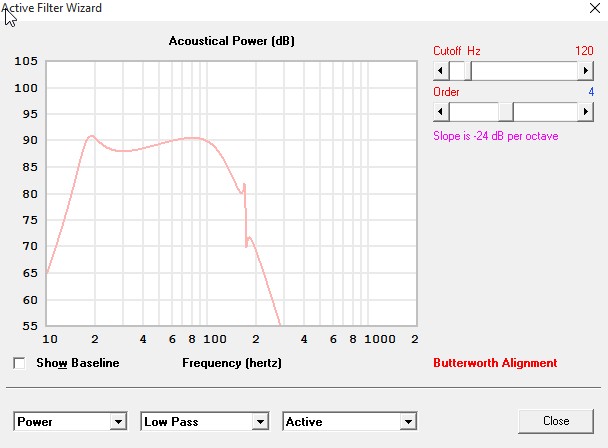
Task: Increase the Order using the right arrow
Action: [586, 112]
